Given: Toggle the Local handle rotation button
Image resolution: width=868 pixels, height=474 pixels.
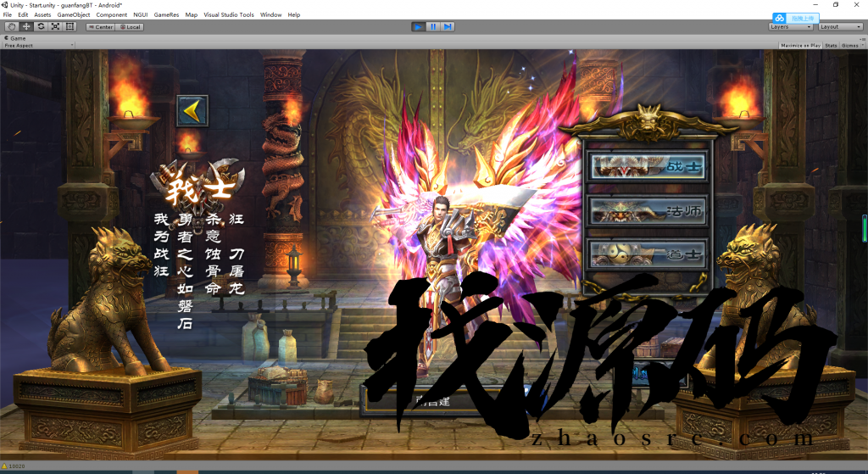Looking at the screenshot, I should click(x=130, y=26).
